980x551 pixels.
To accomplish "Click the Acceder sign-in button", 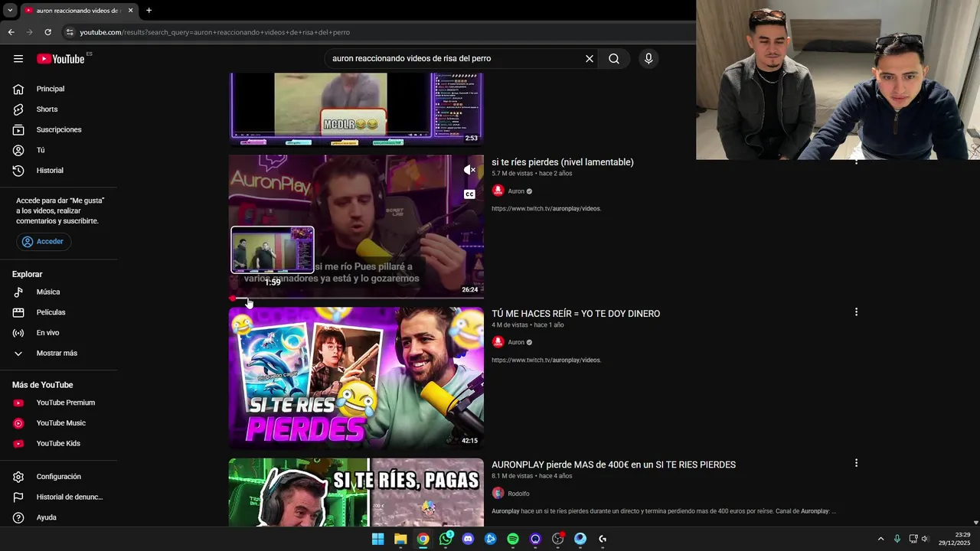I will pyautogui.click(x=44, y=242).
